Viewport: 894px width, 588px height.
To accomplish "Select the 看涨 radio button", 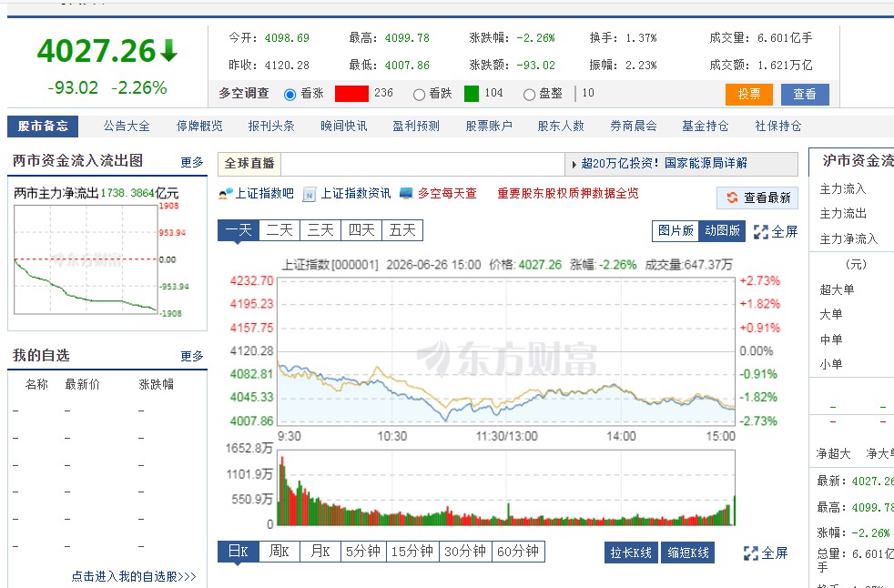I will (x=290, y=94).
